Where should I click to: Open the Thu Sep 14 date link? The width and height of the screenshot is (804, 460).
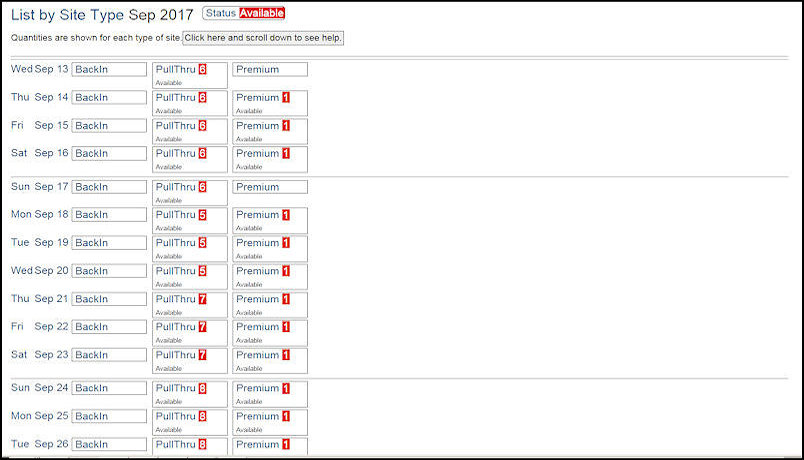pyautogui.click(x=39, y=98)
